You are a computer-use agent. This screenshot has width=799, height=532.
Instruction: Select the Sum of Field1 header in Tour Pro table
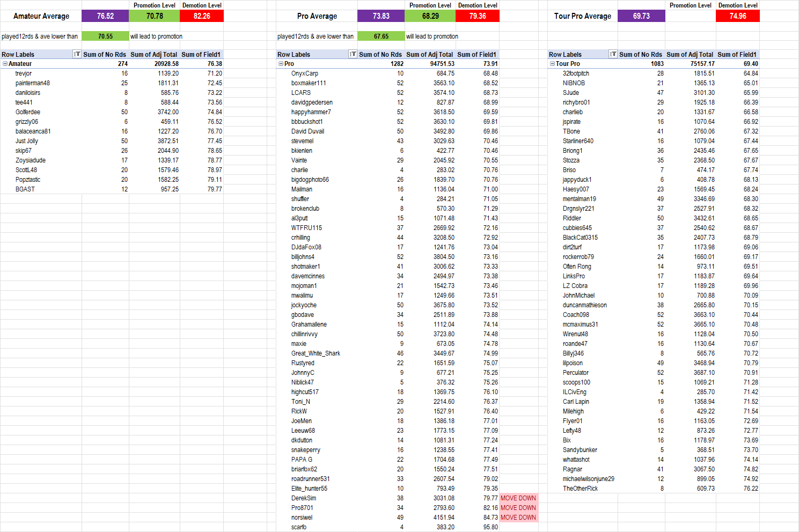tap(737, 54)
